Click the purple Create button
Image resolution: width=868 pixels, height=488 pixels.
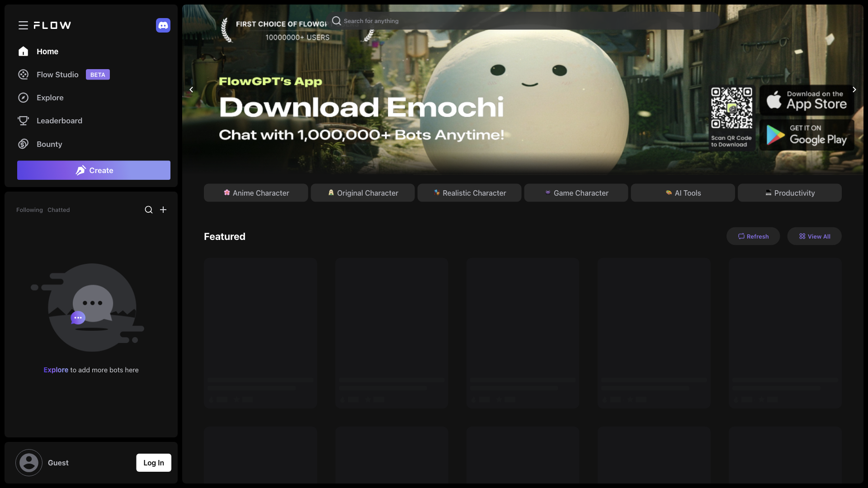pos(93,170)
